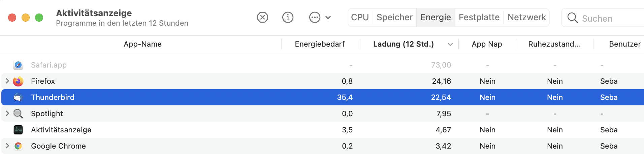Click the Suchen search field
Viewport: 644px width, 154px height.
[x=603, y=18]
